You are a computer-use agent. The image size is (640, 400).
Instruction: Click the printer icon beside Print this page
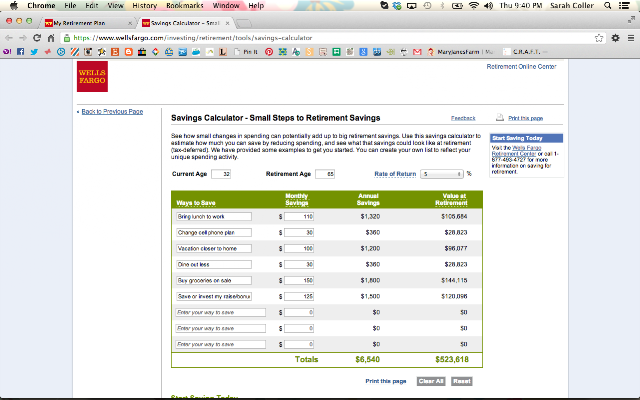point(500,118)
